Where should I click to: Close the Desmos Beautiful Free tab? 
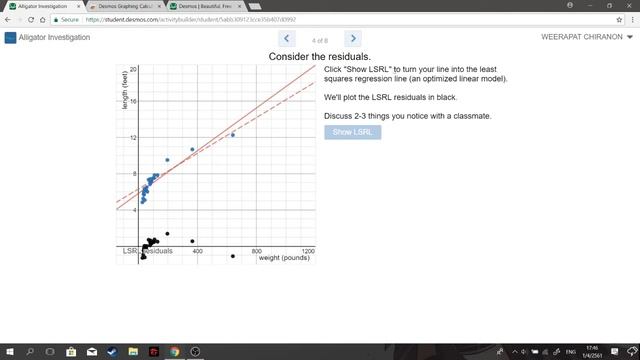point(240,6)
